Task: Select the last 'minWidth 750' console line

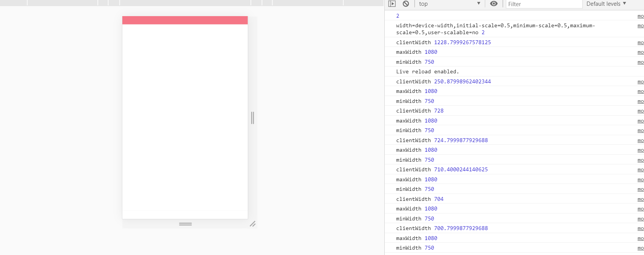Action: point(415,248)
